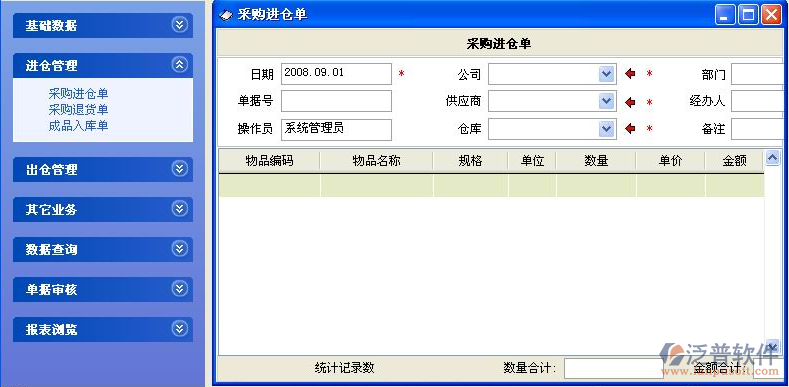Click red arrow beside 仓库 field
Image resolution: width=789 pixels, height=387 pixels.
click(x=630, y=129)
